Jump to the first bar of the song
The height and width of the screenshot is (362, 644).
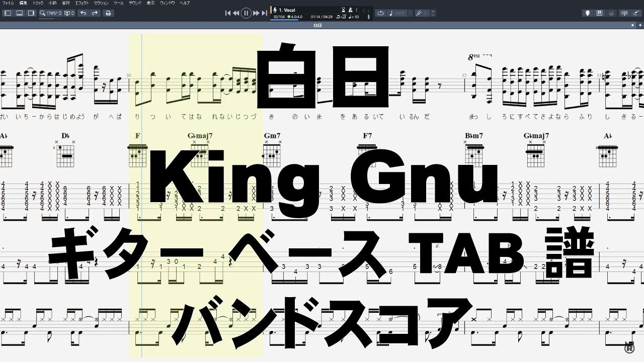228,13
